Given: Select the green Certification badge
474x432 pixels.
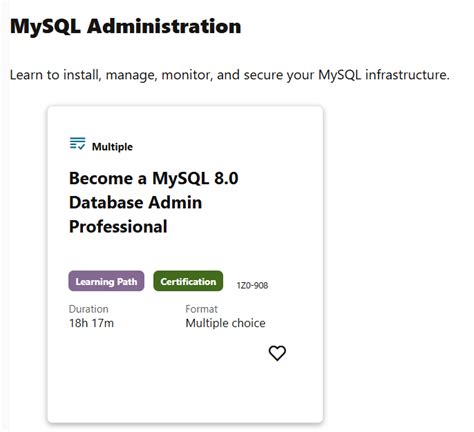Looking at the screenshot, I should pos(188,281).
